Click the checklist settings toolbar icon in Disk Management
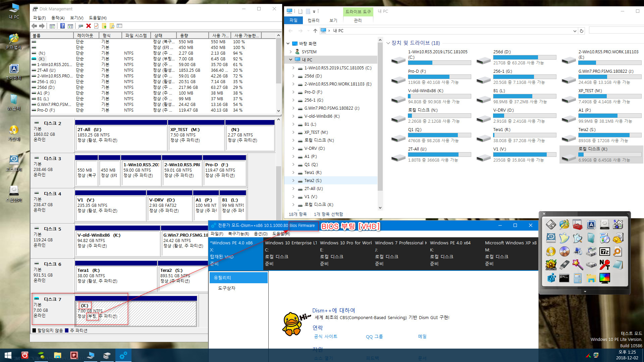Screen dimensions: 644x362 (x=120, y=26)
